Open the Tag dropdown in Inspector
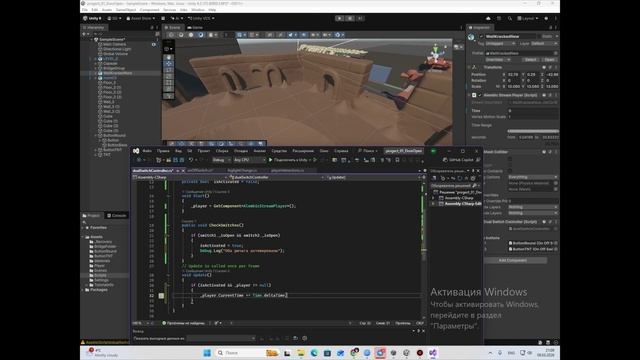Screen dimensions: 640x360 (x=500, y=43)
